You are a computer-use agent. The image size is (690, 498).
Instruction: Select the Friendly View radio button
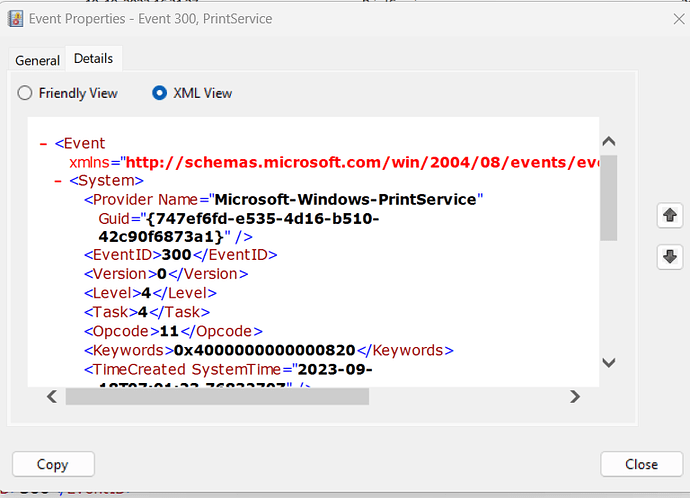[25, 93]
